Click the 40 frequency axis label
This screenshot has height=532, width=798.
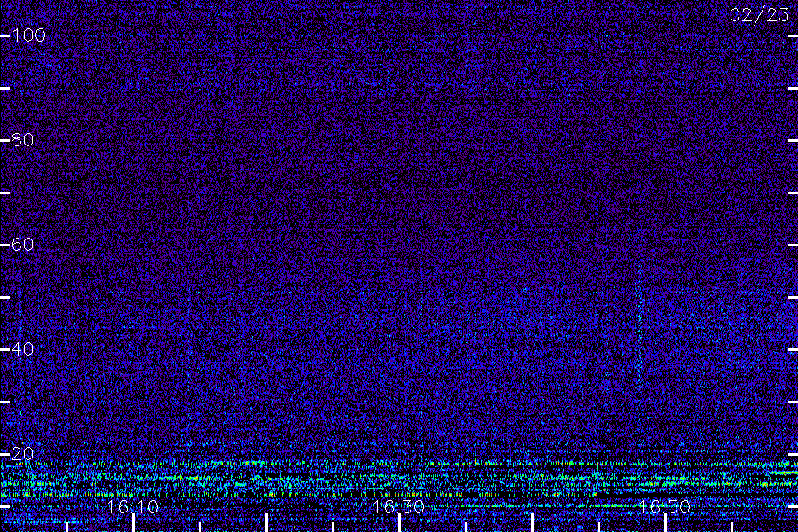(x=22, y=349)
